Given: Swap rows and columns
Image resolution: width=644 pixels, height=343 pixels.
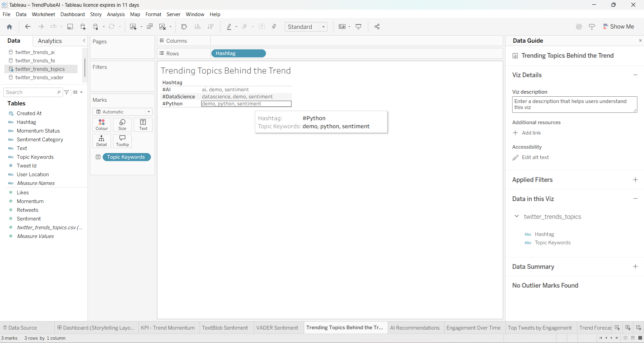Looking at the screenshot, I should 184,27.
